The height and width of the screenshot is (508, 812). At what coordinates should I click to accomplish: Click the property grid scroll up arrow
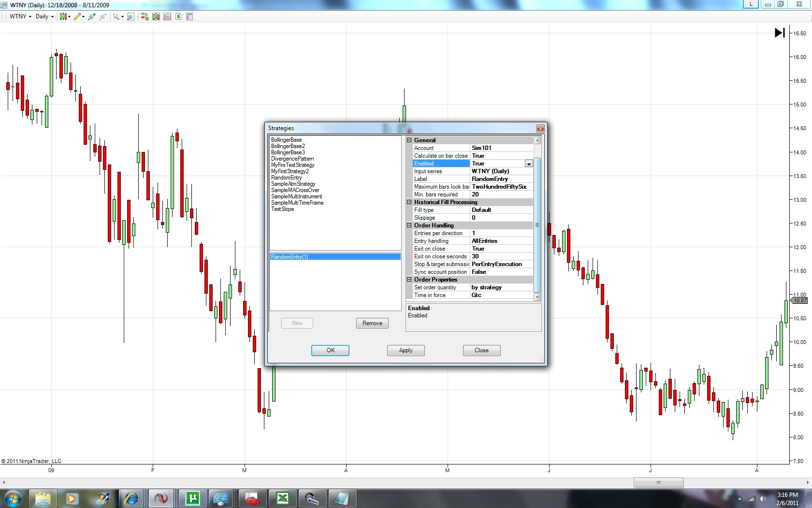coord(537,140)
